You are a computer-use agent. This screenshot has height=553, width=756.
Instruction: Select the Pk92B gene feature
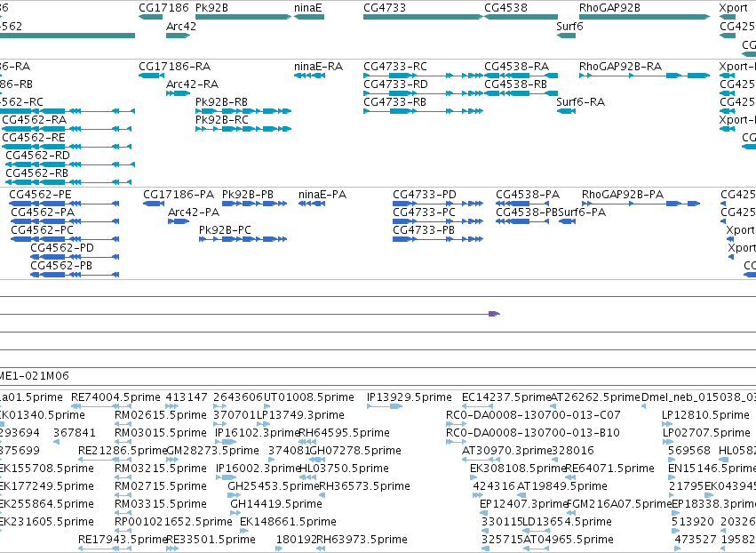click(243, 17)
